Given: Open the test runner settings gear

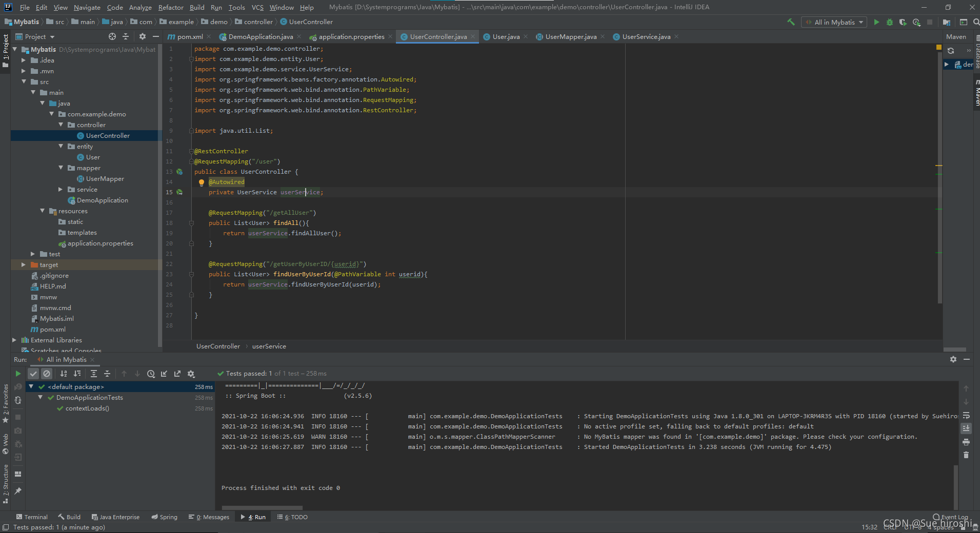Looking at the screenshot, I should click(191, 374).
